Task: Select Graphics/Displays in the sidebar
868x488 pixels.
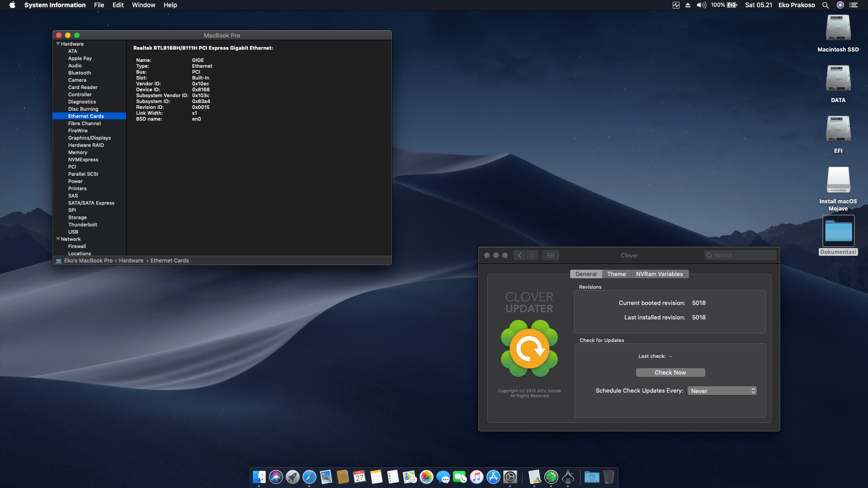Action: (x=89, y=138)
